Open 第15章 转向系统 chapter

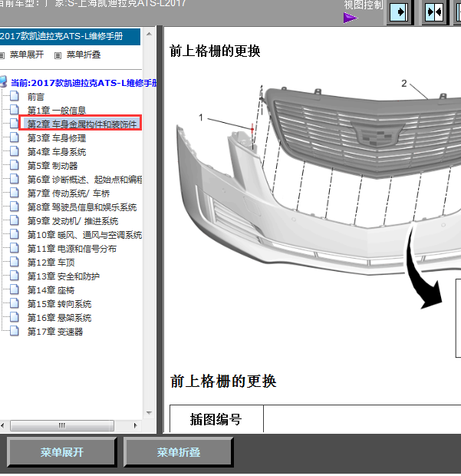pos(59,304)
